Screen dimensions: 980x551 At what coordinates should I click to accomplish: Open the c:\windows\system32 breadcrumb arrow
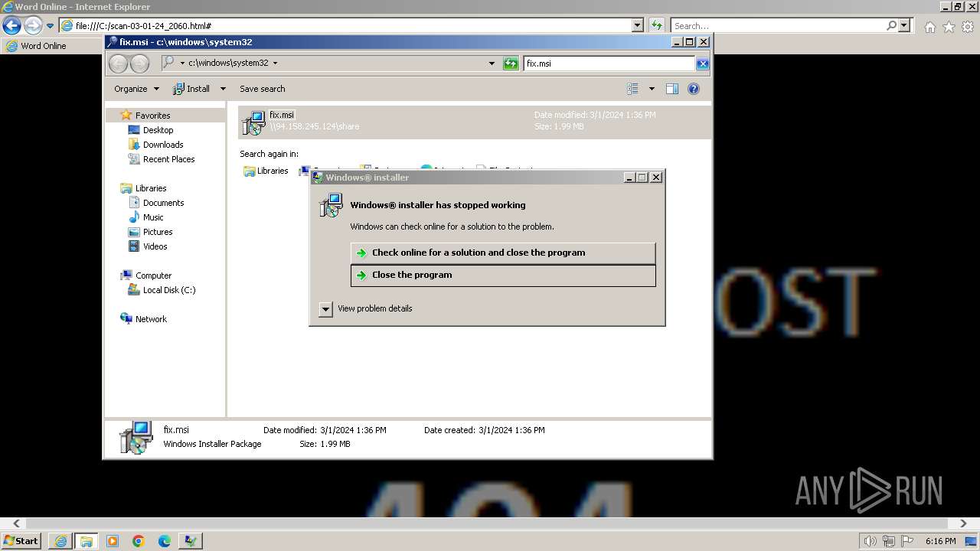(275, 64)
